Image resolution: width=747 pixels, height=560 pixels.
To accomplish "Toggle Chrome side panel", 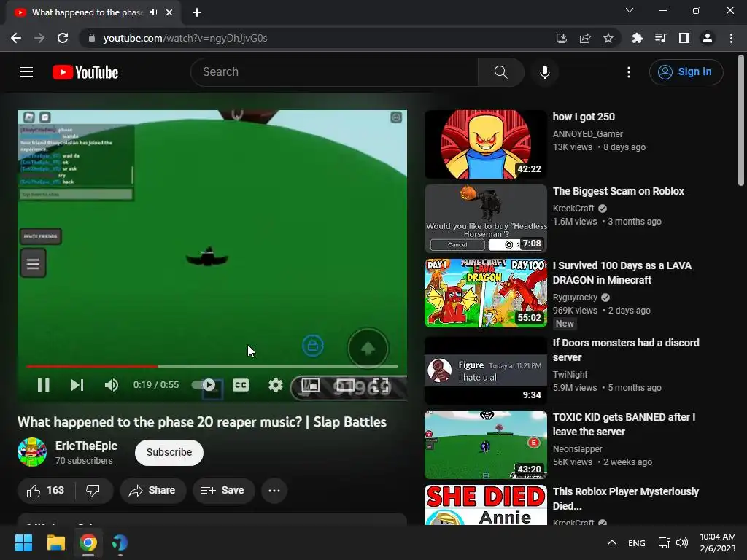I will (x=684, y=38).
